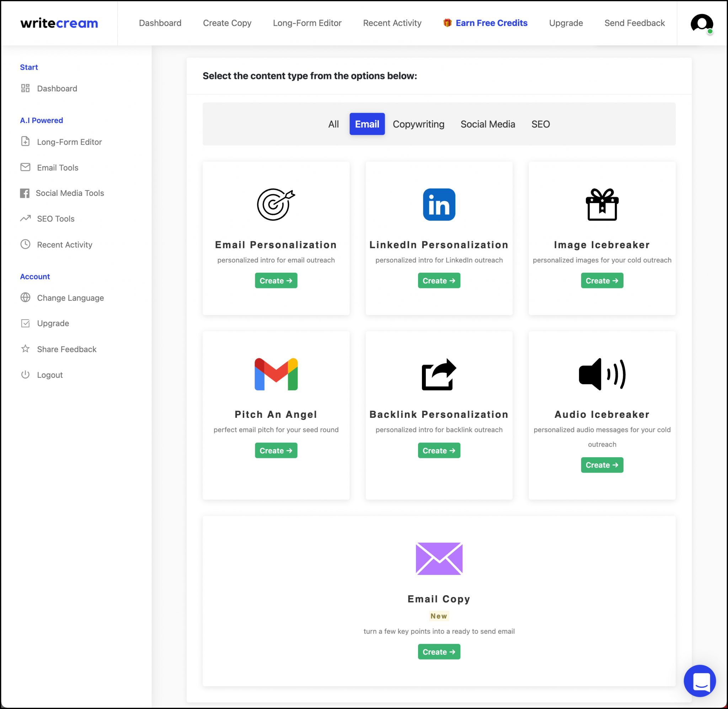Open the Long-Form Editor sidebar icon
The width and height of the screenshot is (728, 709).
(x=25, y=142)
